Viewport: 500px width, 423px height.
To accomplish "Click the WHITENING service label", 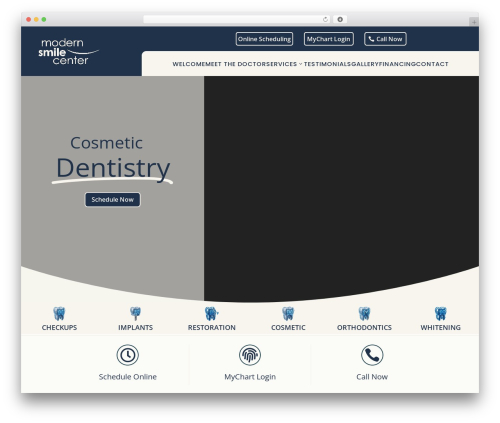I will coord(441,328).
